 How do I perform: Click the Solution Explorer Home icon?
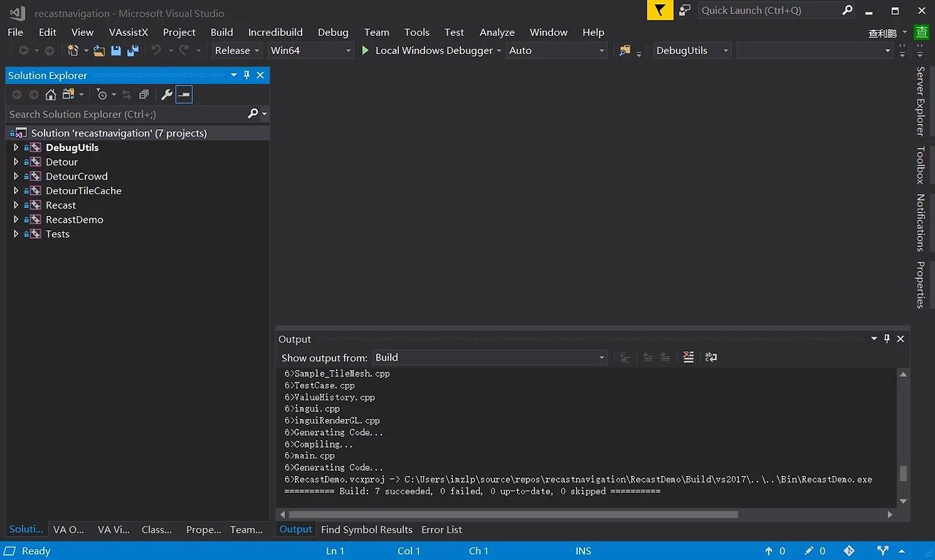(x=50, y=94)
